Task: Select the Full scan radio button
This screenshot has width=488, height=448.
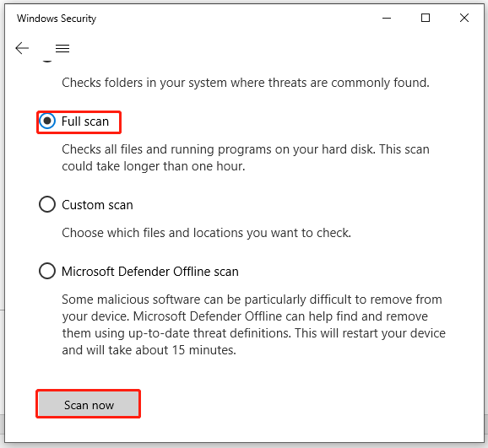Action: [x=47, y=121]
